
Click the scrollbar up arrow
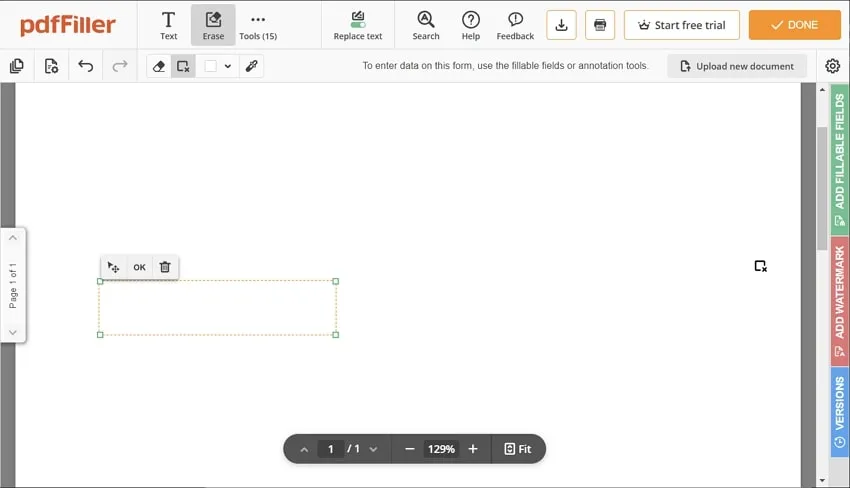tap(822, 89)
